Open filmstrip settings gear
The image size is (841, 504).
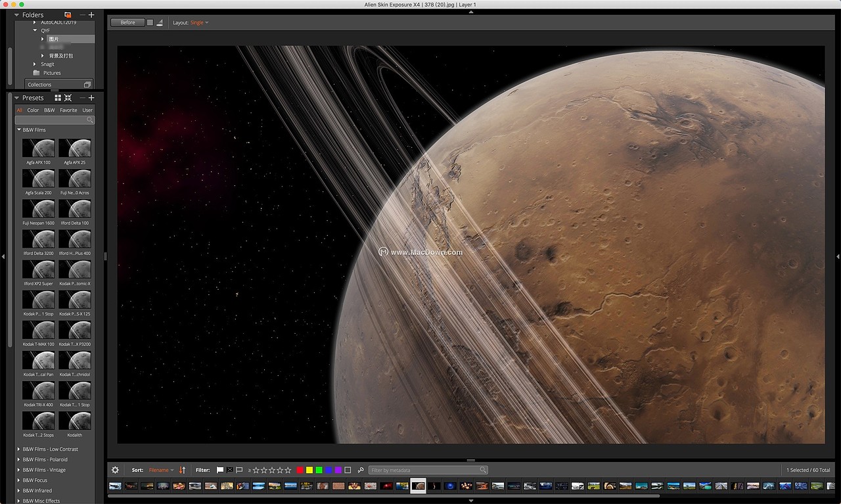coord(116,470)
